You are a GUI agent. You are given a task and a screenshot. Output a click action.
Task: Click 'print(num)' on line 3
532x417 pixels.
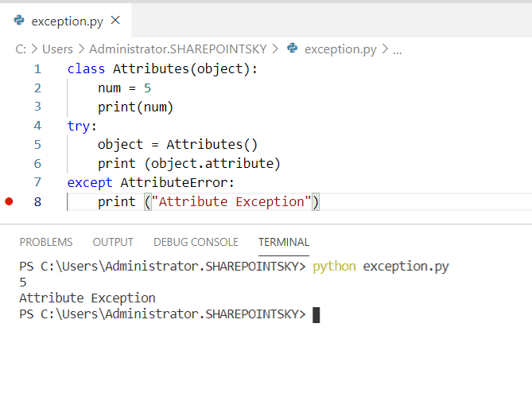[x=136, y=107]
